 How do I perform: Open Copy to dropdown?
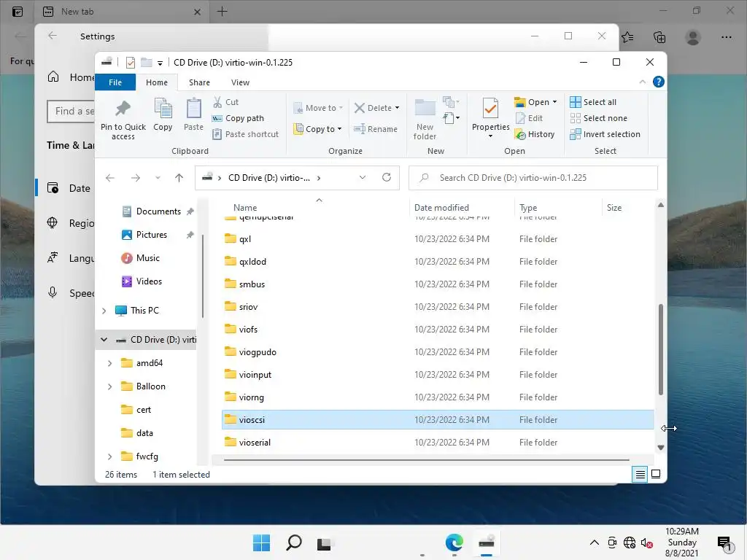point(318,129)
